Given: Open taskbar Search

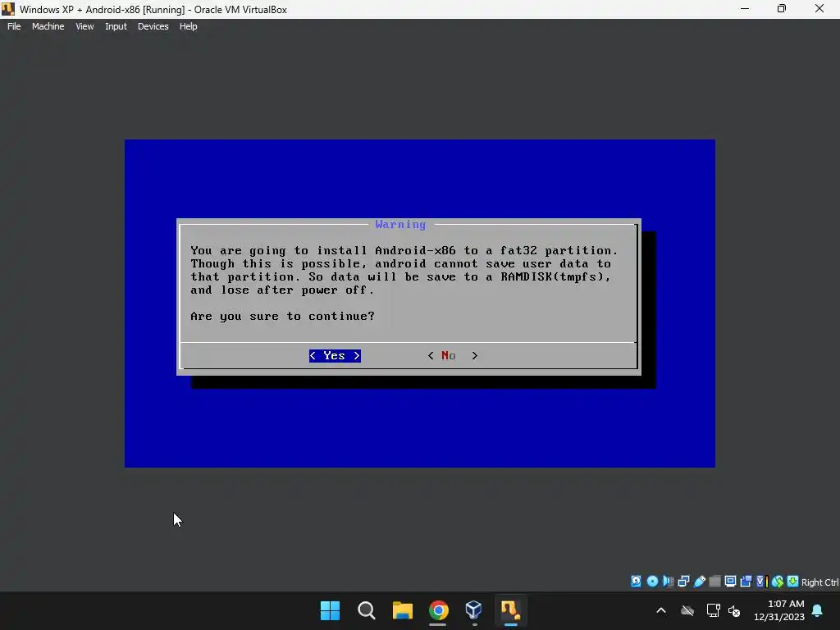Looking at the screenshot, I should tap(367, 610).
